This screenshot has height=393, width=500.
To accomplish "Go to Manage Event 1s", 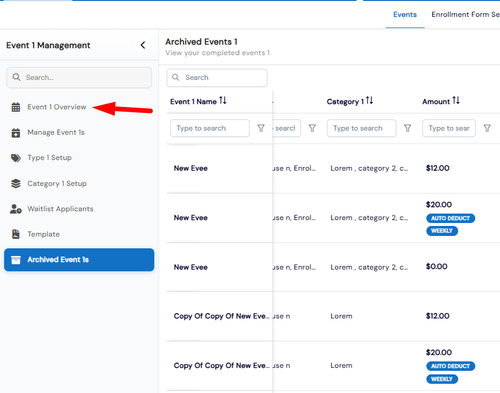I will click(x=56, y=132).
